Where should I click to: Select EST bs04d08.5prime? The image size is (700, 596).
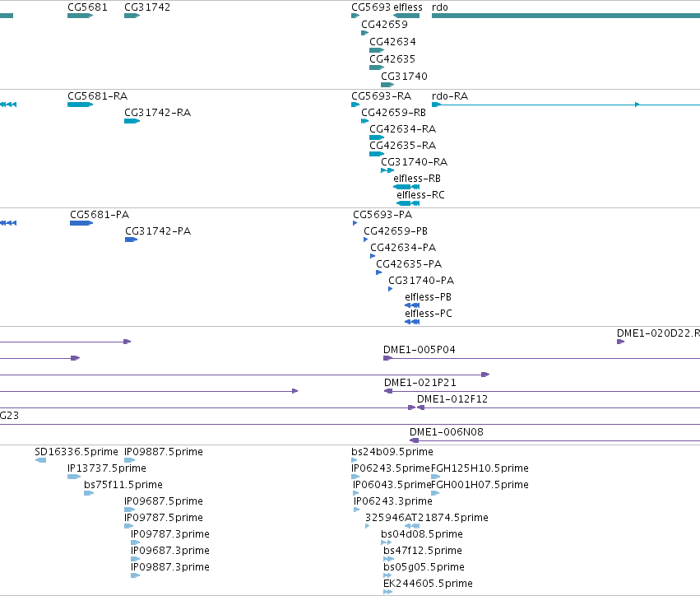point(422,535)
